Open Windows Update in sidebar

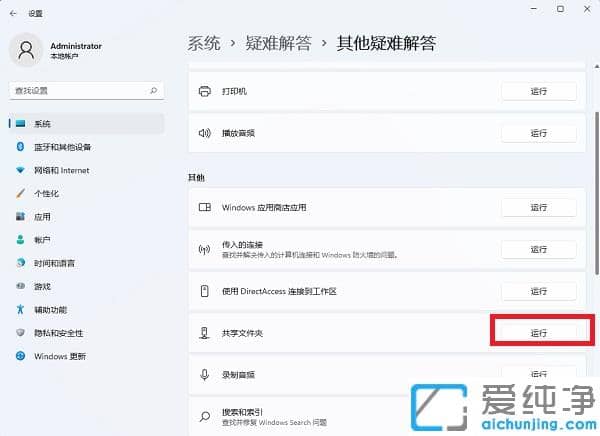(x=60, y=356)
